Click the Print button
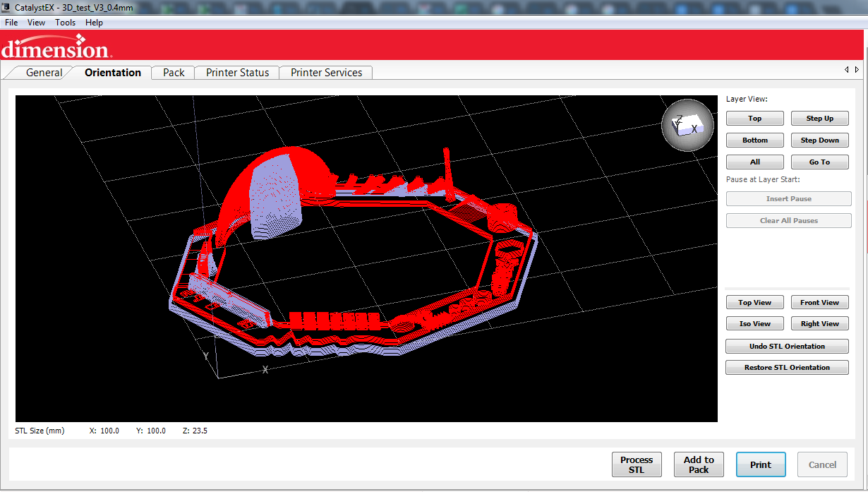 (x=761, y=464)
